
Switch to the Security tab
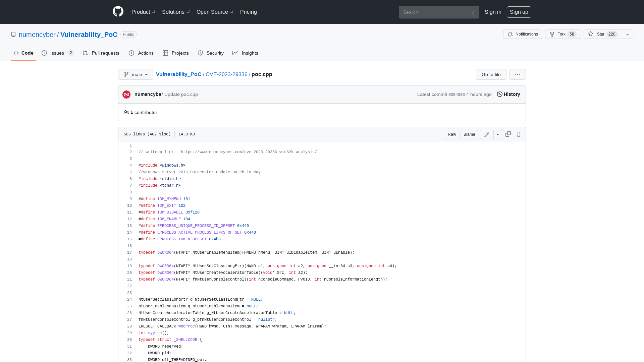click(x=211, y=53)
